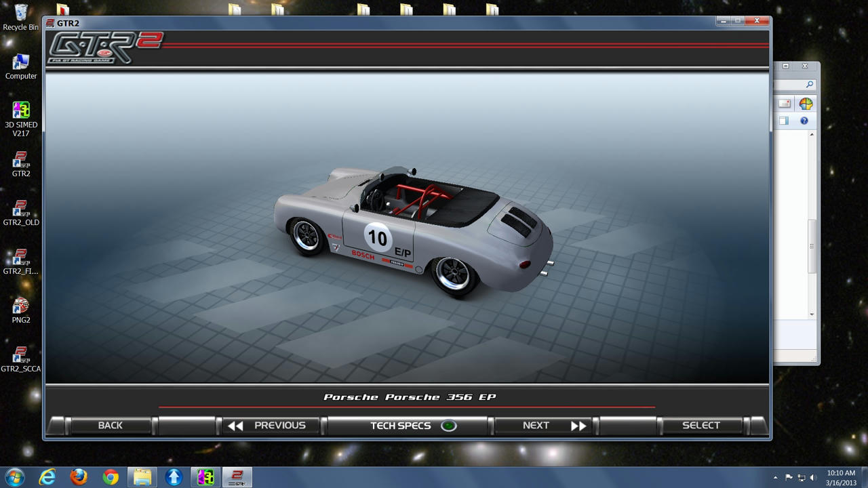Toggle the preview pane icon in the background window
The image size is (868, 488).
pos(784,121)
